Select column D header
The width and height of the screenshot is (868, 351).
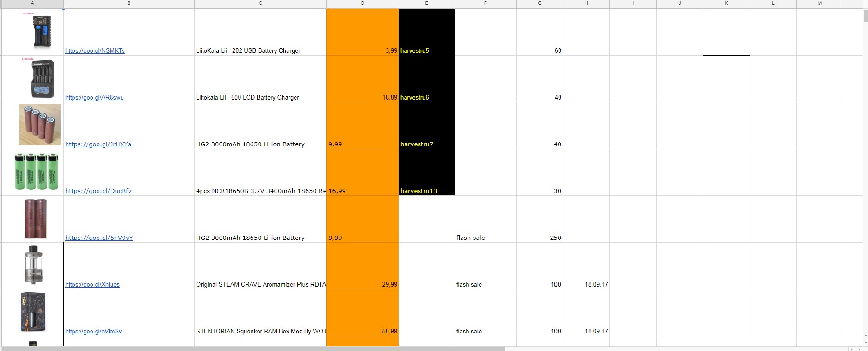[x=363, y=3]
